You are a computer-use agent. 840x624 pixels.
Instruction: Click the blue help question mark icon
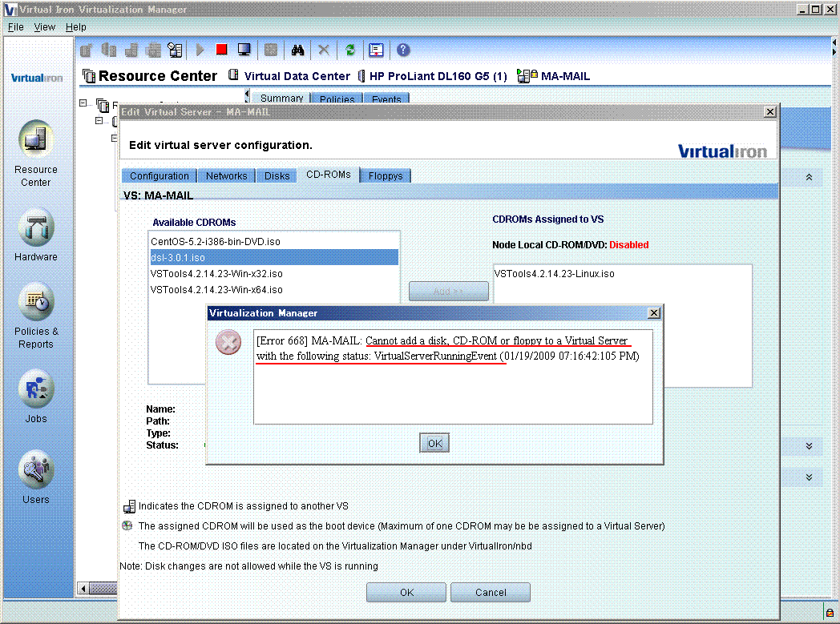coord(403,50)
